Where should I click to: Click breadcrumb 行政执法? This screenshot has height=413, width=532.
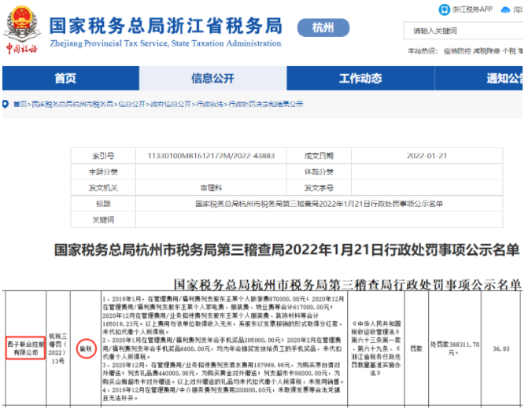point(210,104)
